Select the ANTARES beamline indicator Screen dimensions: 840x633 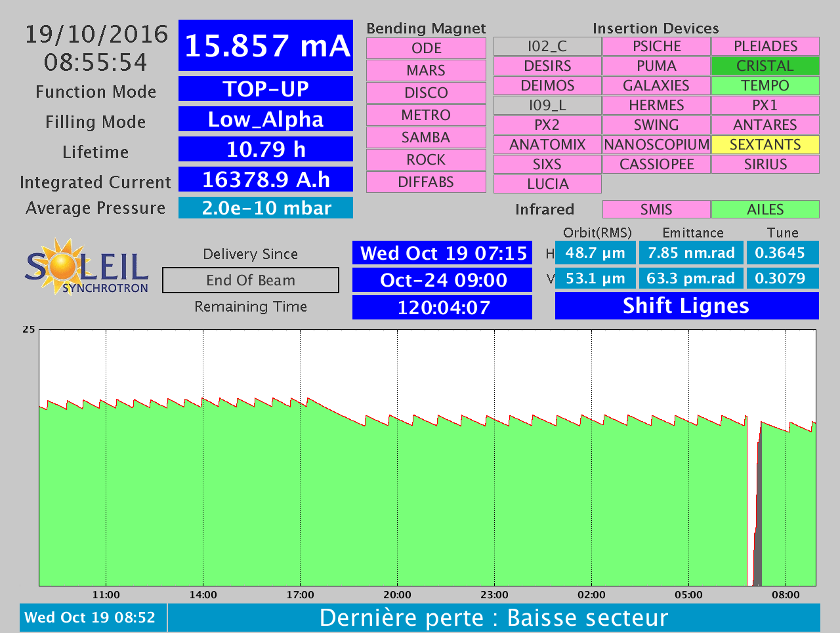765,125
